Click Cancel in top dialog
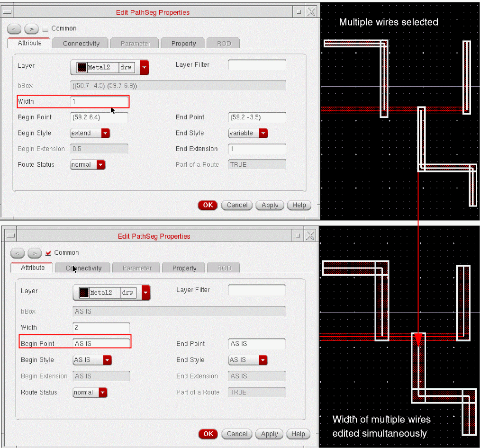The image size is (480, 448). (237, 205)
